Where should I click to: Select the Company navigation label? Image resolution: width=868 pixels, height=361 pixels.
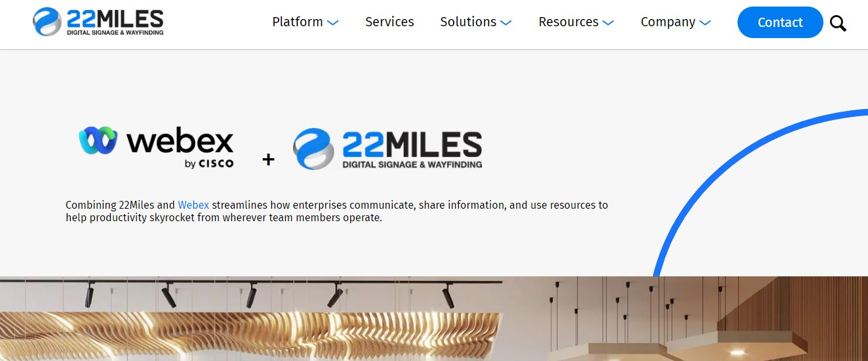(668, 22)
